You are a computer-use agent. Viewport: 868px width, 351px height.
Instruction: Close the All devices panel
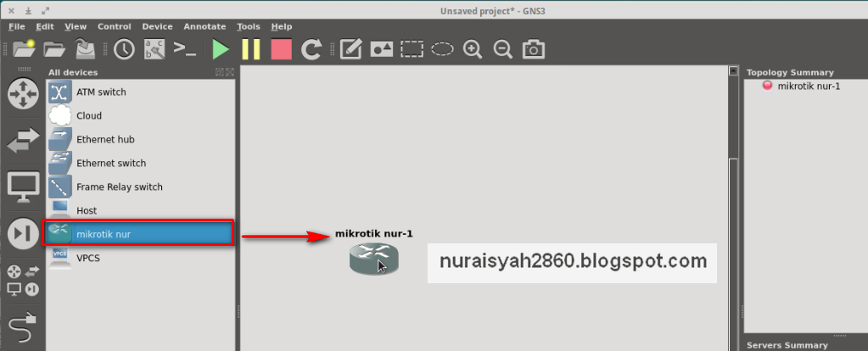click(x=230, y=72)
